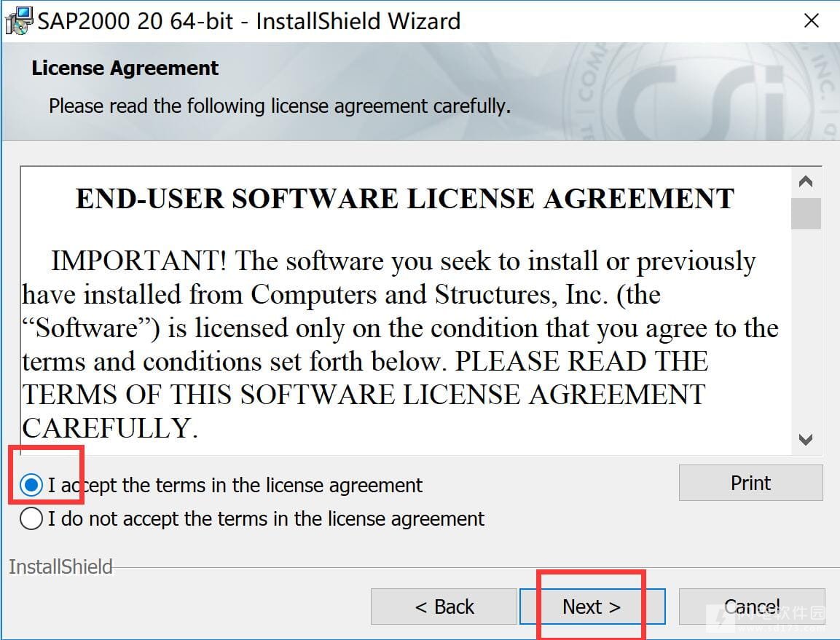Click the license text scrollbar thumb
Screen dimensions: 840x640
click(x=806, y=213)
